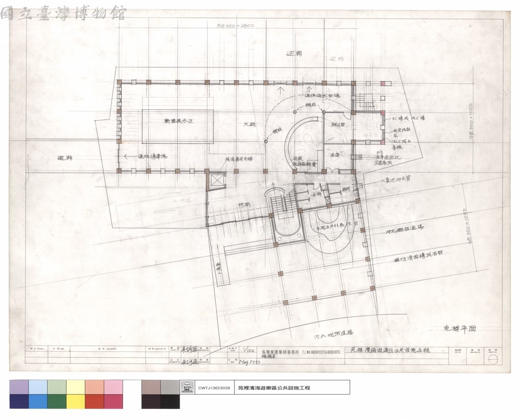Select the dark green color swatch
This screenshot has height=420, width=521.
57,401
